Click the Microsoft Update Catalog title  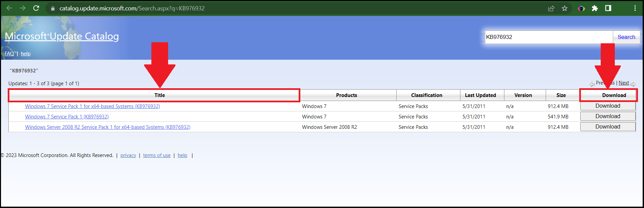62,36
